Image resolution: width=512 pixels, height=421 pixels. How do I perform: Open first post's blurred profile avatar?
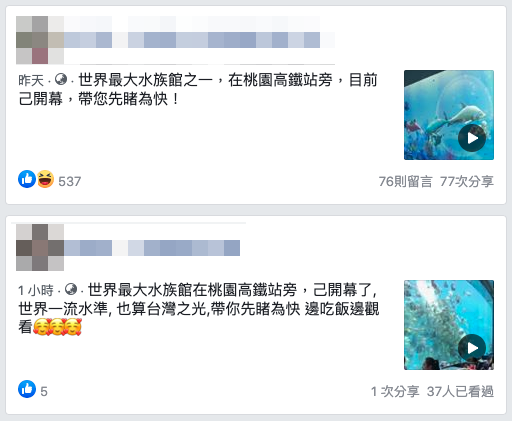coord(40,40)
